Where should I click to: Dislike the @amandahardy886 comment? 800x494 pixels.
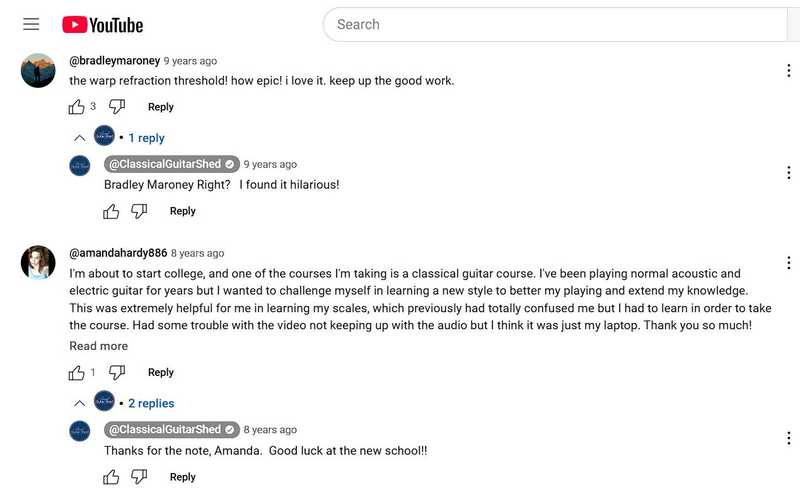click(x=117, y=373)
